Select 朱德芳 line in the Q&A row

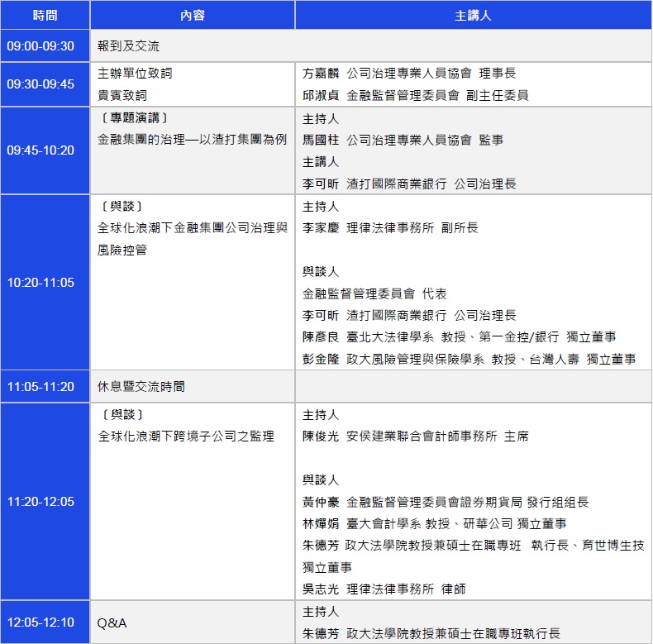tap(431, 633)
